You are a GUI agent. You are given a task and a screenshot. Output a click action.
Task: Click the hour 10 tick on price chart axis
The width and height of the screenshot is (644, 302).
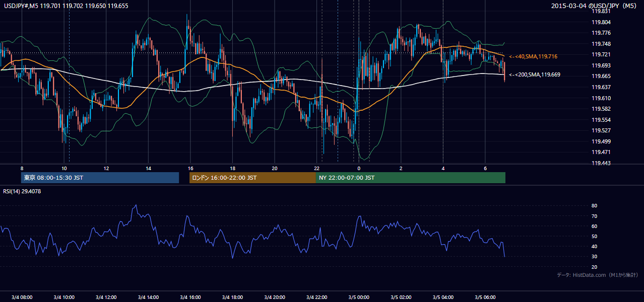(64, 168)
